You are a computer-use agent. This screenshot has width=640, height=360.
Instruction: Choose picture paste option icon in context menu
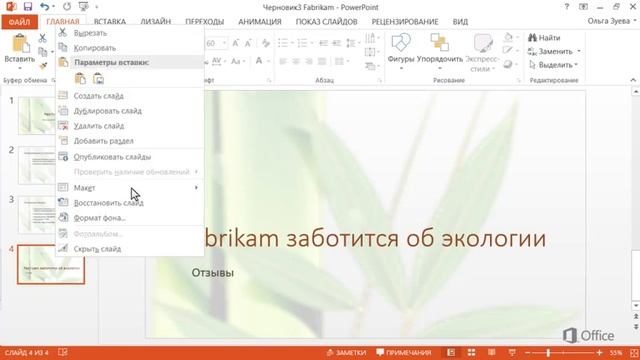coord(98,78)
